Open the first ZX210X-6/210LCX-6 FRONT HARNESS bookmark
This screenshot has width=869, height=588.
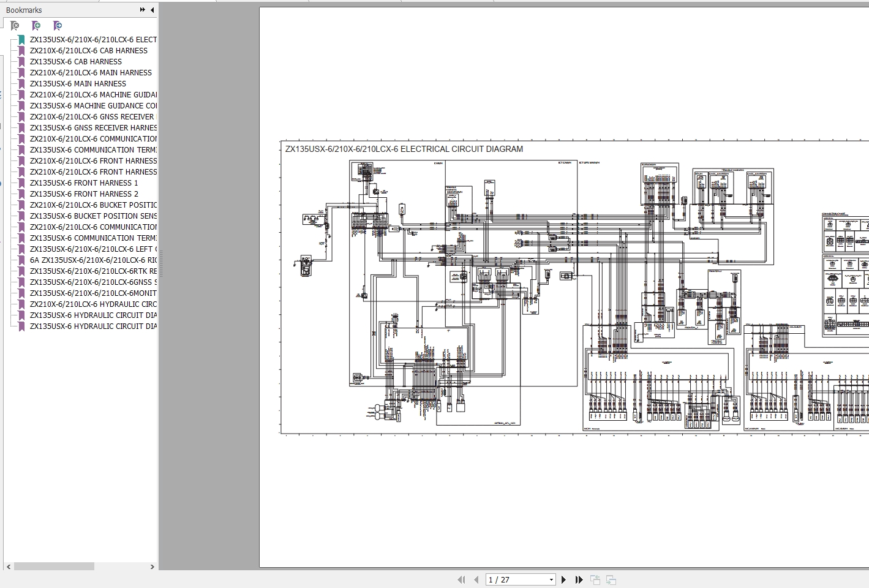pos(93,161)
